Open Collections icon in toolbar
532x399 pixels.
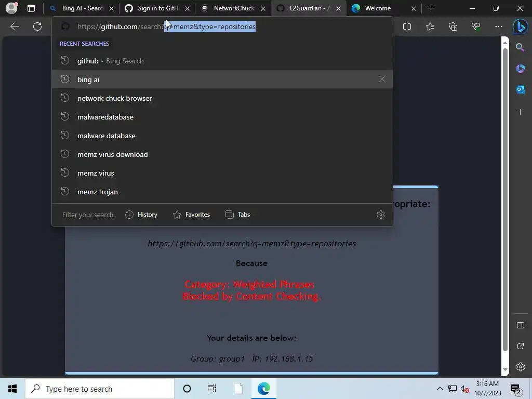(x=453, y=26)
